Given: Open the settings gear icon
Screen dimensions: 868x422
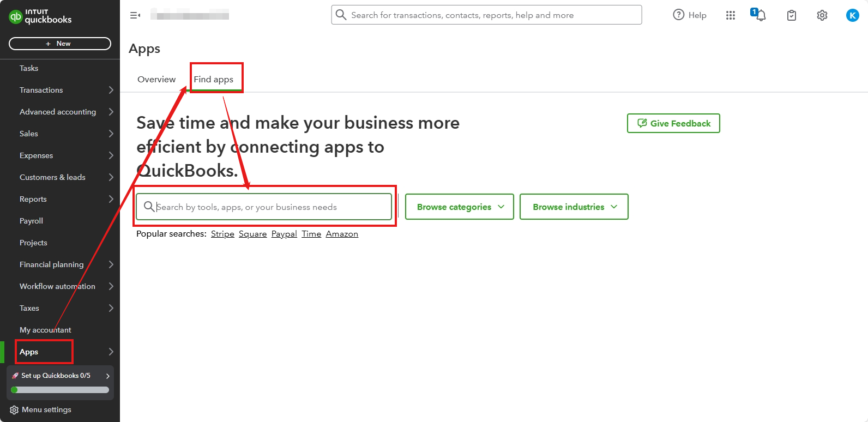Looking at the screenshot, I should [x=822, y=15].
